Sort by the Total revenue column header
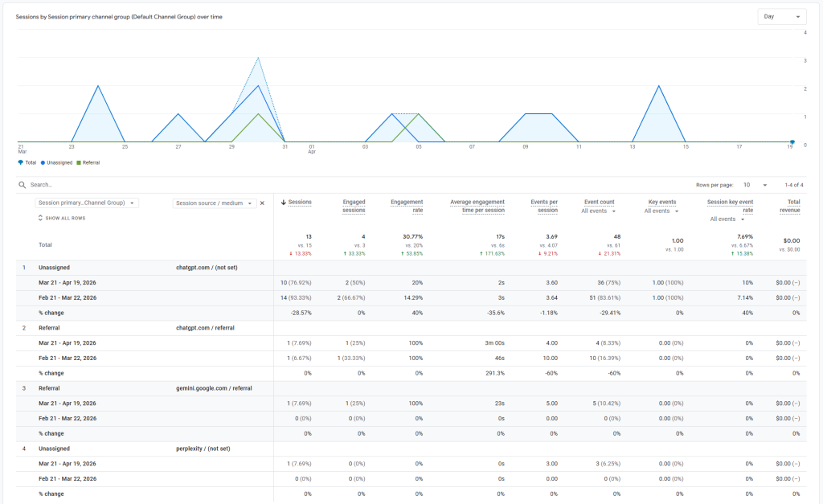823x504 pixels. 790,206
